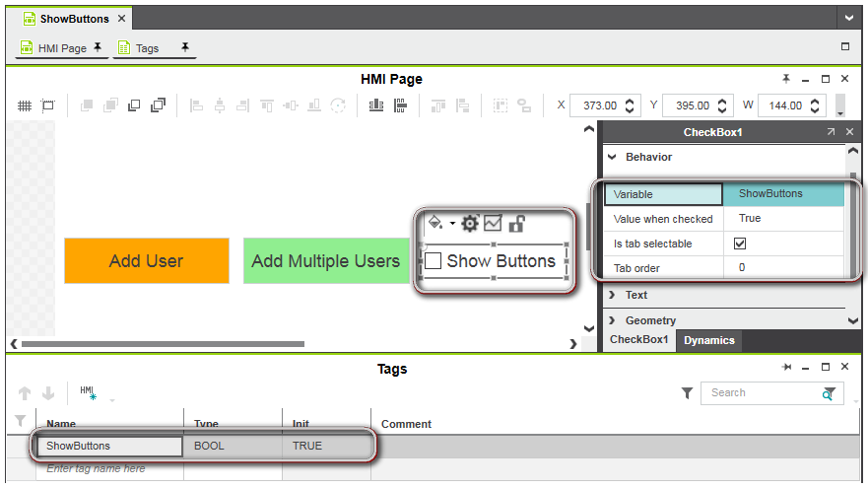Switch to the Dynamics tab

pos(709,340)
